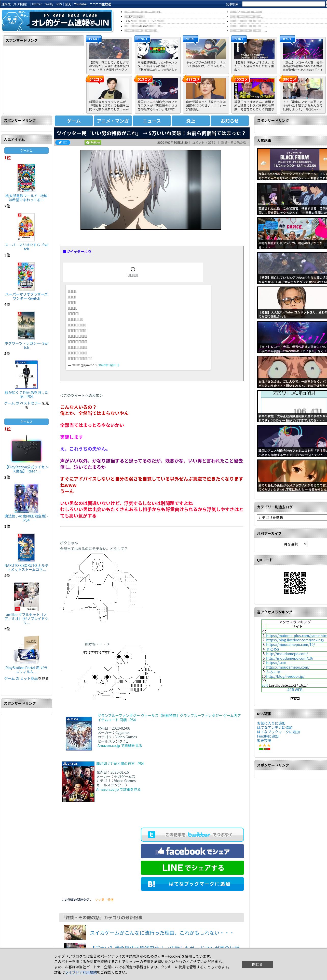Click the green feedly Follow button
Screen dimensions: 327x980
click(93, 143)
